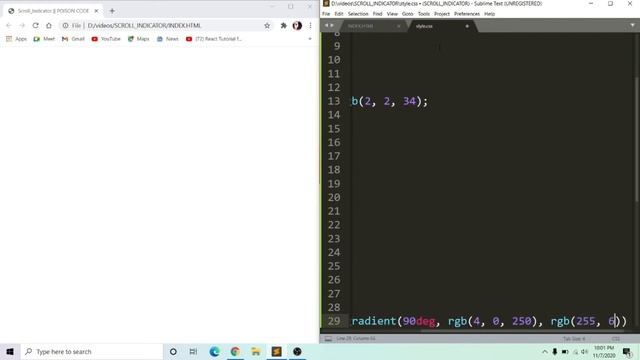The height and width of the screenshot is (360, 640).
Task: Click the tab navigation arrows in Sublime
Action: pos(329,26)
